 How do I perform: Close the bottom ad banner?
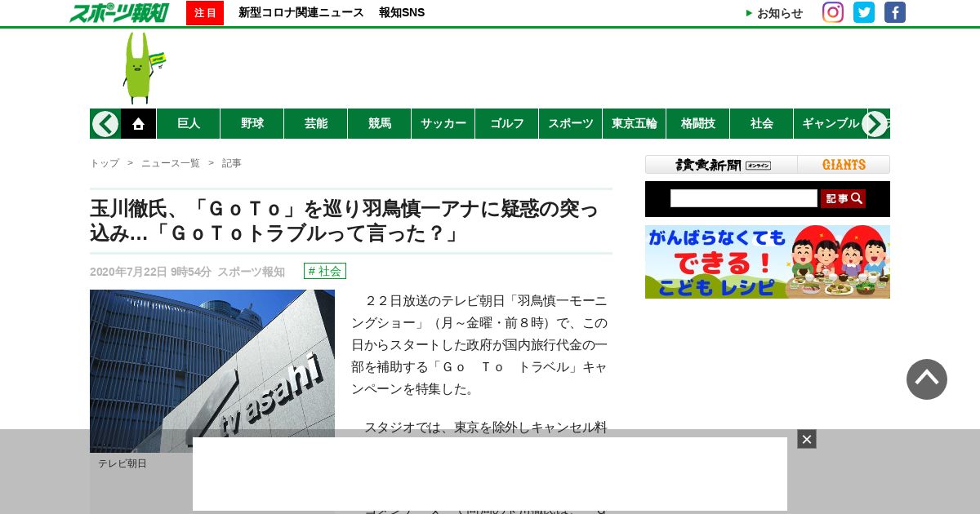click(807, 439)
